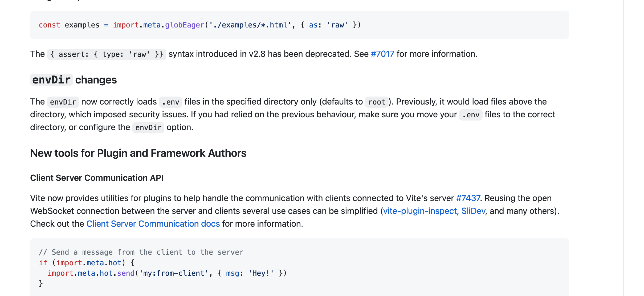This screenshot has height=296, width=644.
Task: Click the 'envDir changes' heading
Action: point(74,80)
